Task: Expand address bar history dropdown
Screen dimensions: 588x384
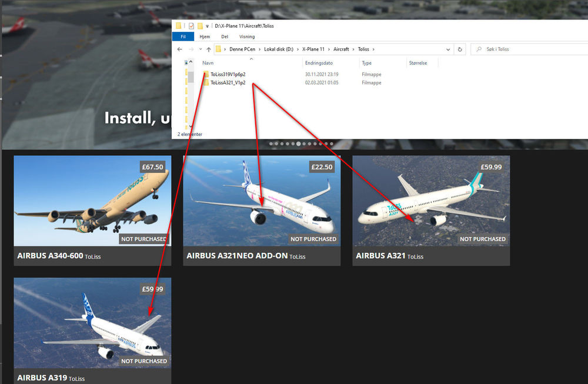Action: (448, 49)
